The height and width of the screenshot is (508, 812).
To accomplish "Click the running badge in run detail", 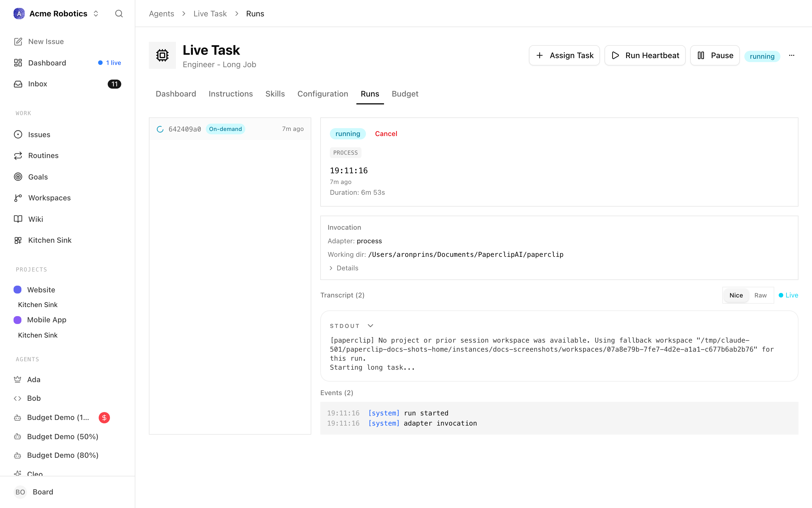I will click(348, 134).
